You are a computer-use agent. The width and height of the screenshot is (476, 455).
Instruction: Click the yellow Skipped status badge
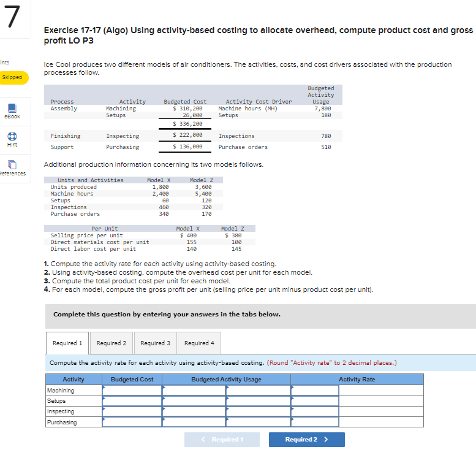(13, 77)
